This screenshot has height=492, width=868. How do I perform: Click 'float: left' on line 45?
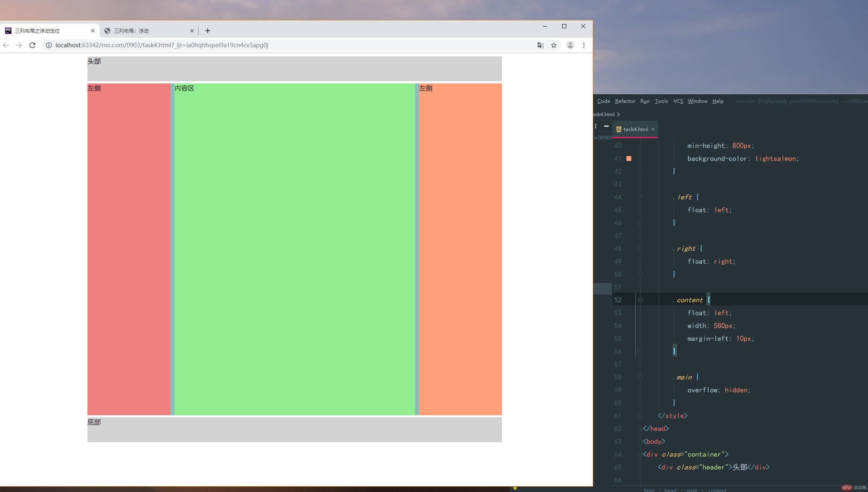pos(709,210)
